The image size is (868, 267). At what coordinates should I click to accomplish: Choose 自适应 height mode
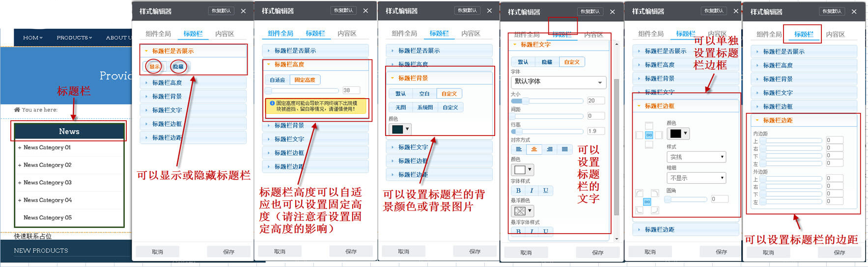click(x=278, y=80)
